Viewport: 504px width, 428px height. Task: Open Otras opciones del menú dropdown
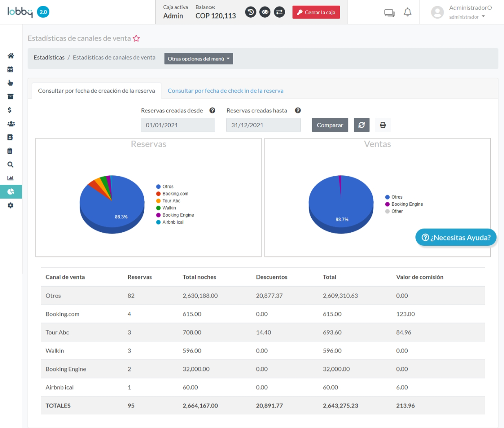198,58
